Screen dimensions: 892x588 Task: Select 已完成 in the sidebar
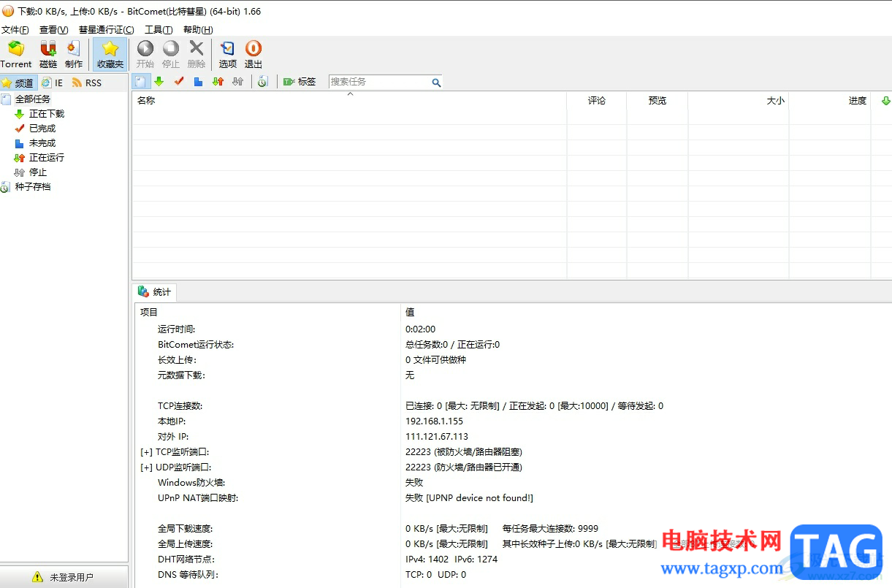42,129
